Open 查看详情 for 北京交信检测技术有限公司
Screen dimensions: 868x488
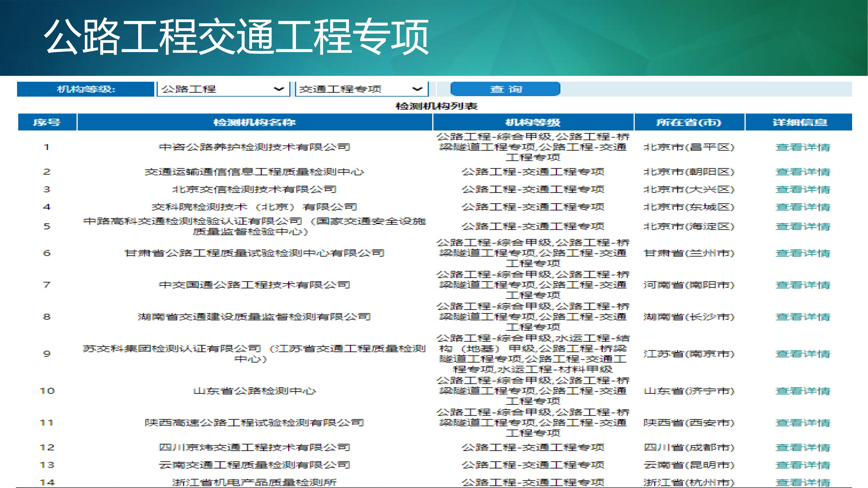803,189
